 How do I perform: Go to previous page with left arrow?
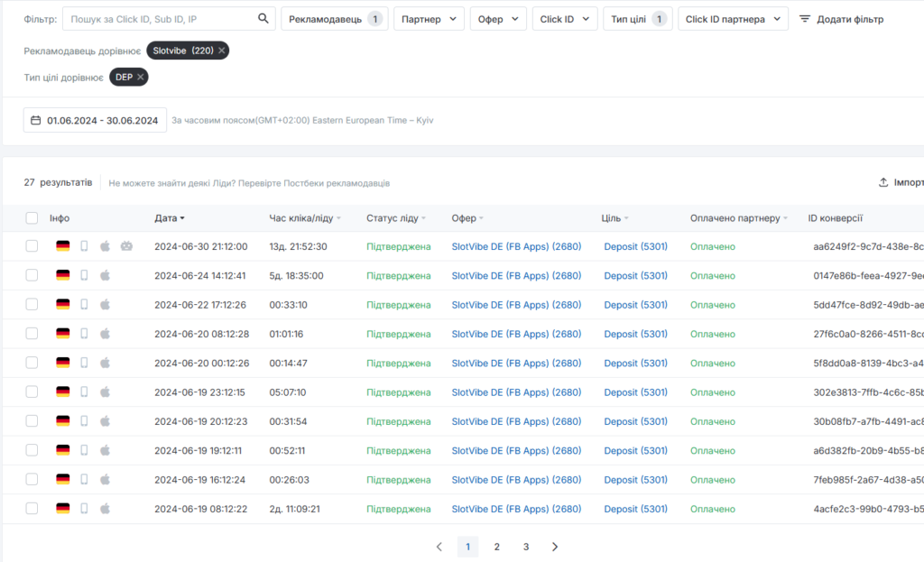pyautogui.click(x=439, y=547)
